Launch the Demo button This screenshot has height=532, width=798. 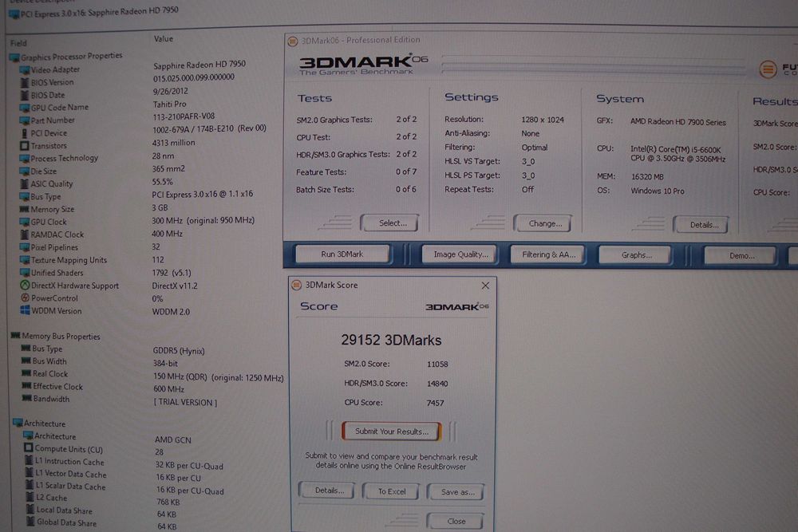[x=741, y=256]
